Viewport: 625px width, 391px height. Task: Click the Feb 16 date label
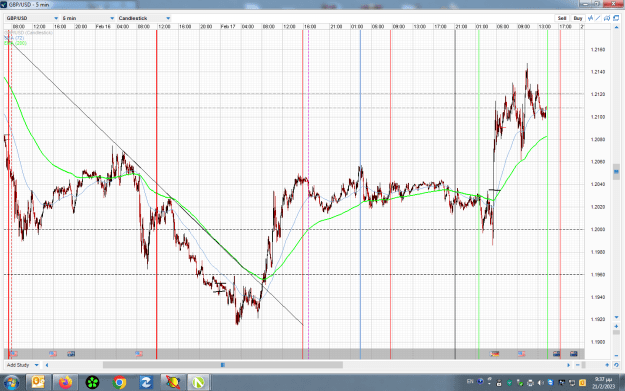pos(103,26)
